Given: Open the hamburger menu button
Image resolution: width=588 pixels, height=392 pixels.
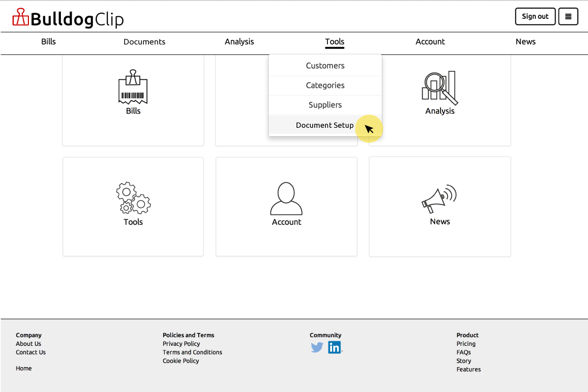Looking at the screenshot, I should (568, 17).
